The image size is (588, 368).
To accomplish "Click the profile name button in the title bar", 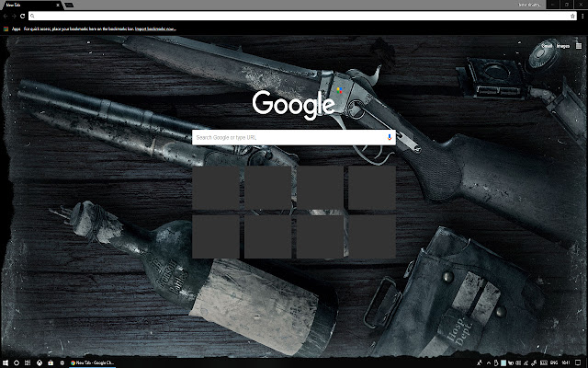I will (x=529, y=5).
